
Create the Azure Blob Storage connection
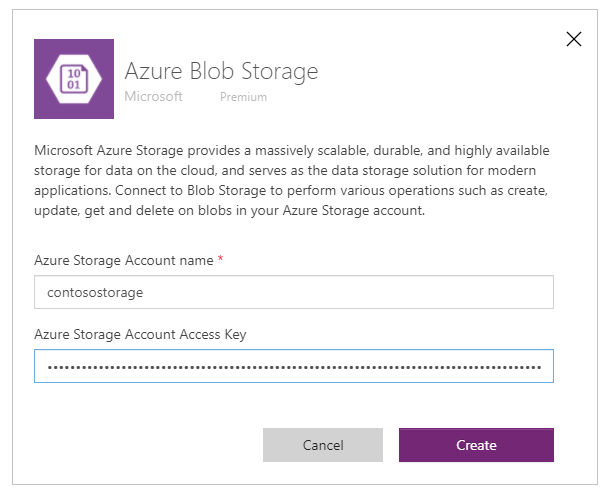click(476, 445)
